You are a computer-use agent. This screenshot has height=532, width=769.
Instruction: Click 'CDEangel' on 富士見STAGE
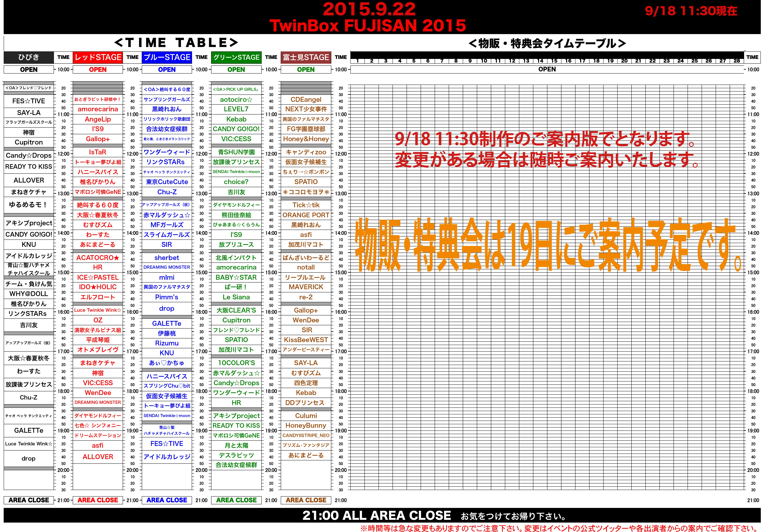pyautogui.click(x=306, y=100)
